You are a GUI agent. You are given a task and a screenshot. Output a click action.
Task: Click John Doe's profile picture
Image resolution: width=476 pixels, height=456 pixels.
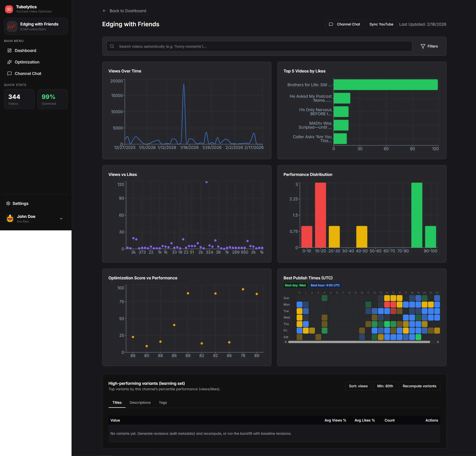click(x=10, y=218)
